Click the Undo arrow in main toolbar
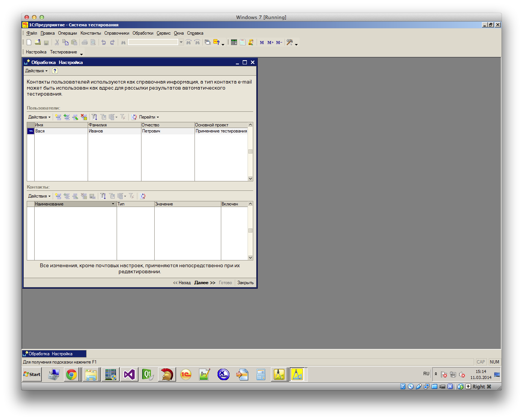 (103, 43)
